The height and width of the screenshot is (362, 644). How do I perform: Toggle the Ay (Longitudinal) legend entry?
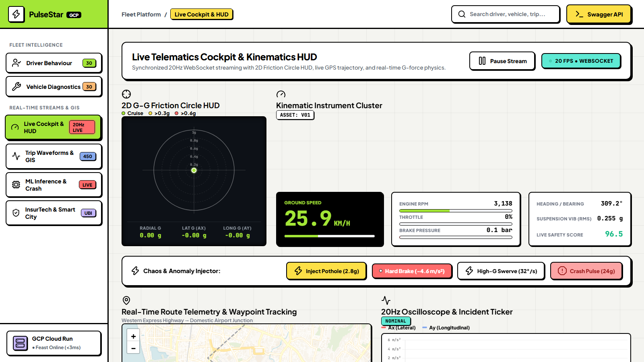[x=446, y=328]
